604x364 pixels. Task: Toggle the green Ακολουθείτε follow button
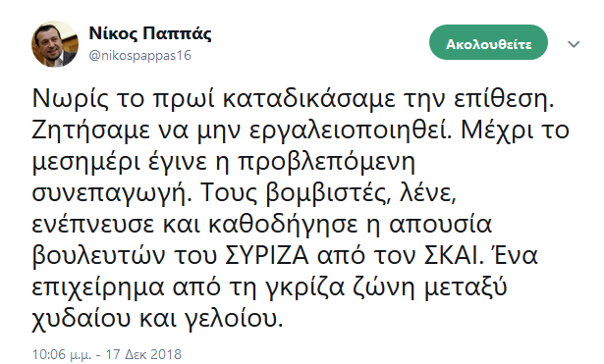pos(488,42)
